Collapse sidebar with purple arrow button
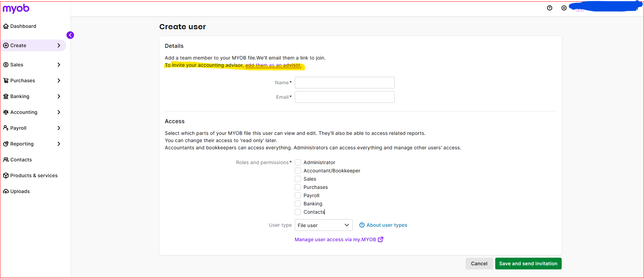The image size is (644, 278). click(70, 35)
